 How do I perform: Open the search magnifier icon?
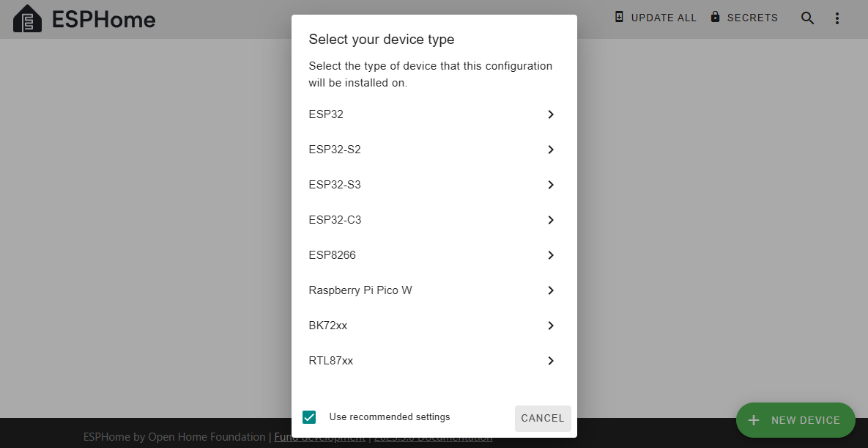coord(807,18)
